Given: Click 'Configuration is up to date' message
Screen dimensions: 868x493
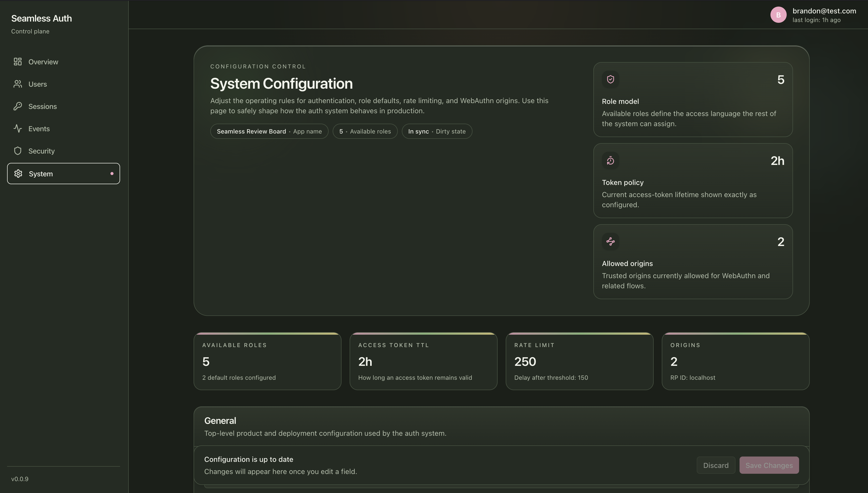Looking at the screenshot, I should click(x=249, y=460).
